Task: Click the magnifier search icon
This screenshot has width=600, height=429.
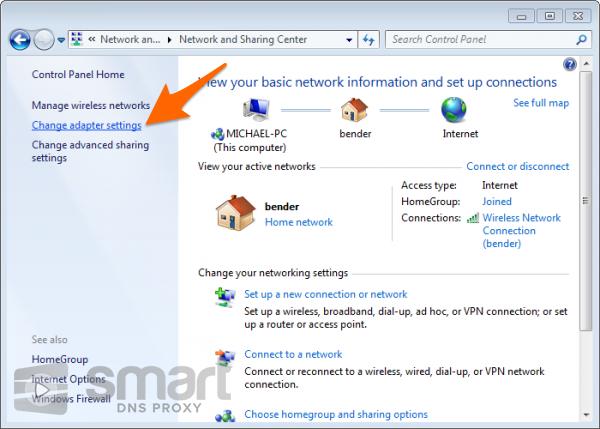Action: [582, 39]
